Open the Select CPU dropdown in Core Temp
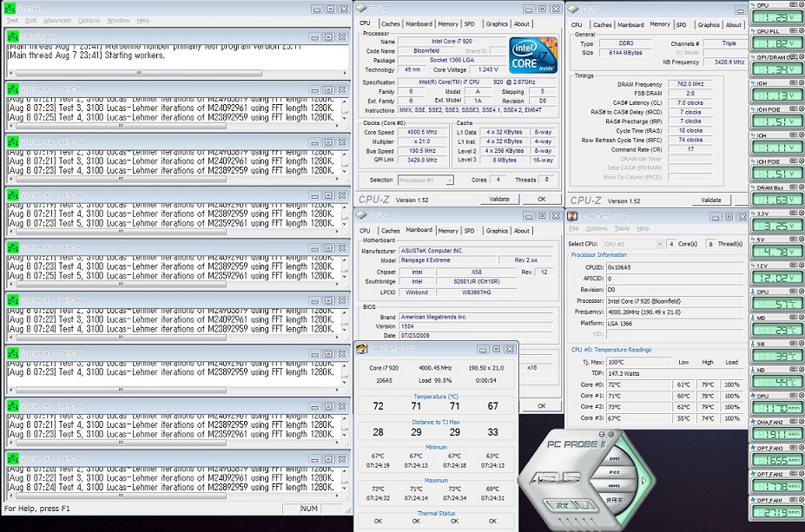The image size is (805, 532). coord(631,244)
